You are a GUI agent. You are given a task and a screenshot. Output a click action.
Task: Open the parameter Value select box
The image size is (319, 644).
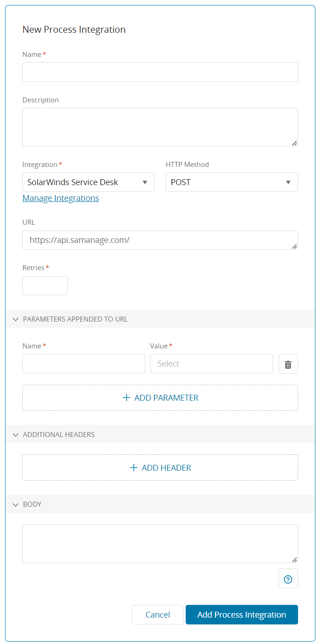coord(211,364)
